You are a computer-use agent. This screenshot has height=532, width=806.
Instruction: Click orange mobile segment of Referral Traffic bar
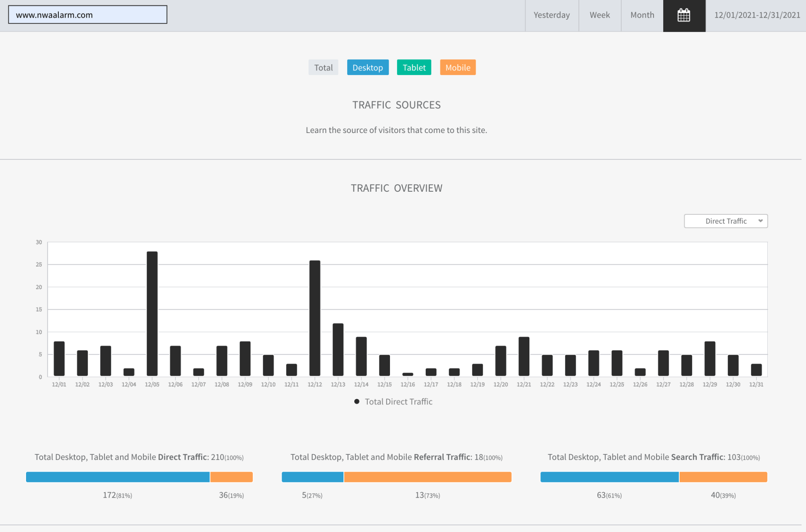click(427, 477)
